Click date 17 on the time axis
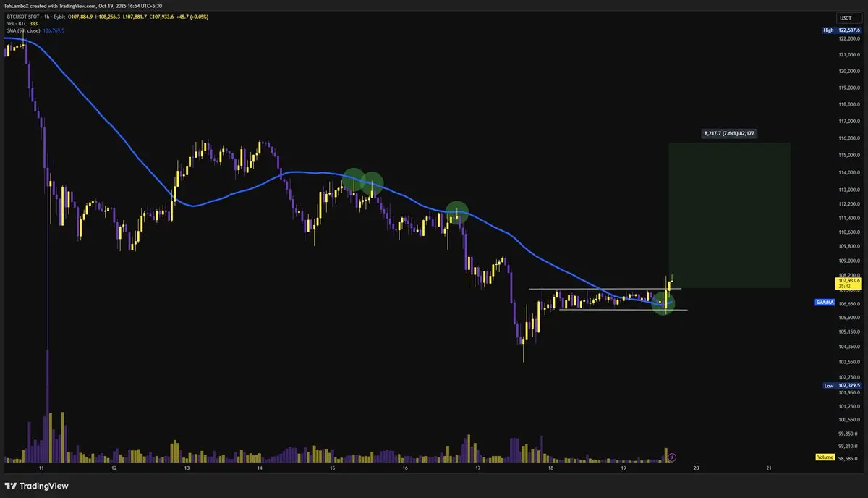 click(478, 468)
